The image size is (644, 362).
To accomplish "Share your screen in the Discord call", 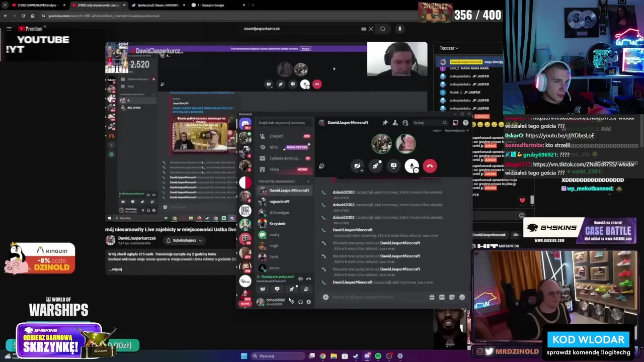I will [x=393, y=166].
